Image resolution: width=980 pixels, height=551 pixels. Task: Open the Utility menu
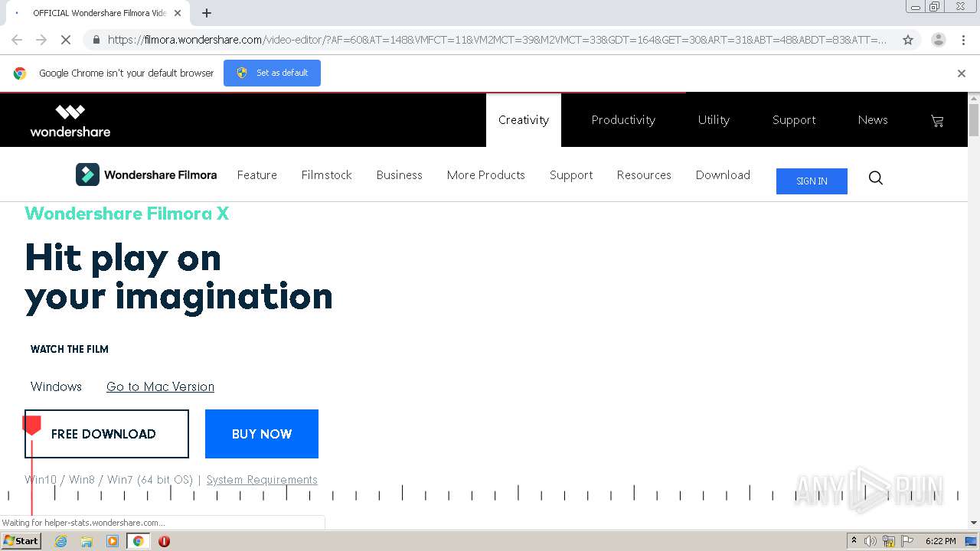pyautogui.click(x=714, y=120)
